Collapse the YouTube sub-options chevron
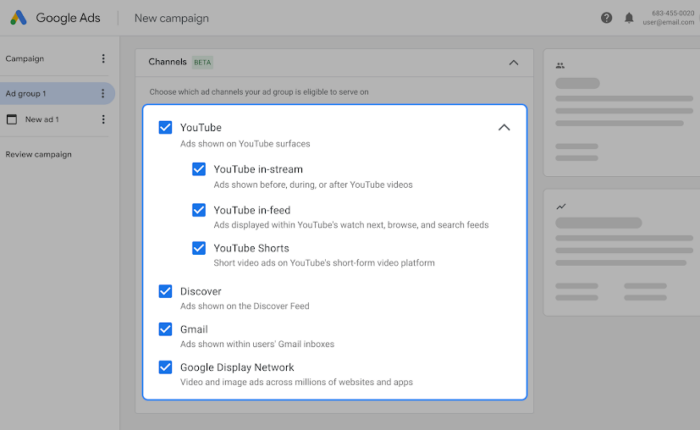Screen dimensions: 700x430 point(504,128)
